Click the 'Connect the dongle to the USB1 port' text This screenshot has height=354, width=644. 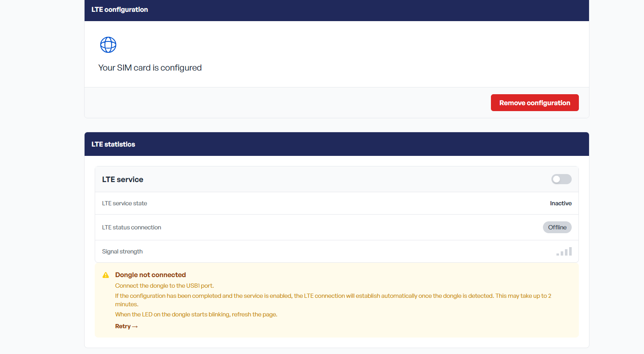coord(164,286)
